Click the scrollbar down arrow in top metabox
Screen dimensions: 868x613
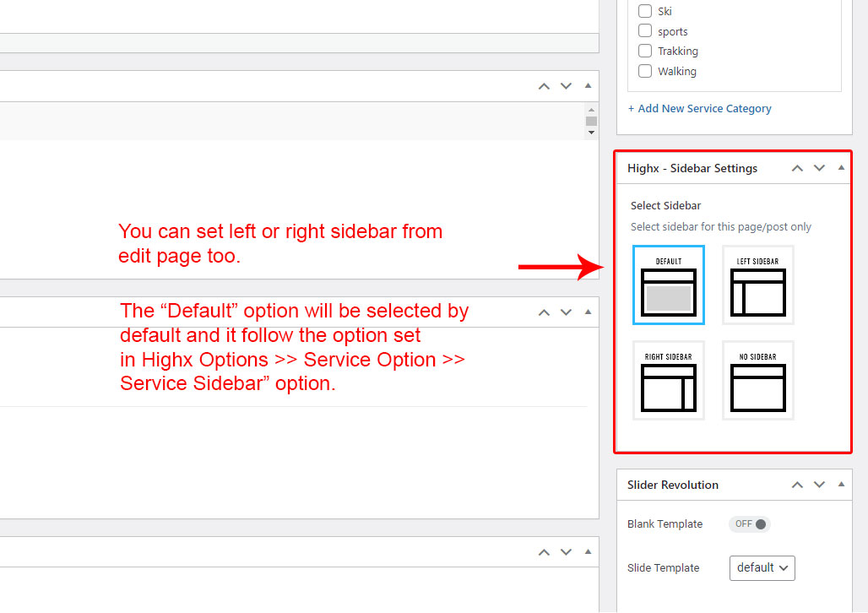click(591, 133)
